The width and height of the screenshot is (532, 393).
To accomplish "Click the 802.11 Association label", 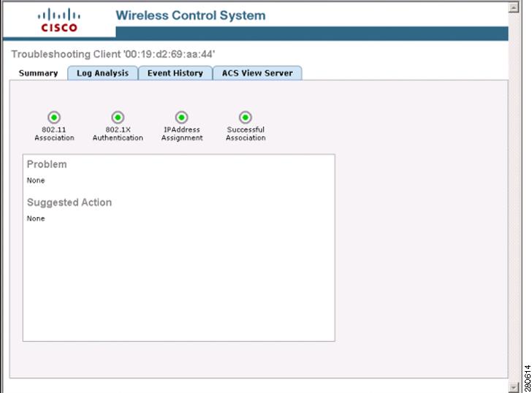I will tap(54, 134).
